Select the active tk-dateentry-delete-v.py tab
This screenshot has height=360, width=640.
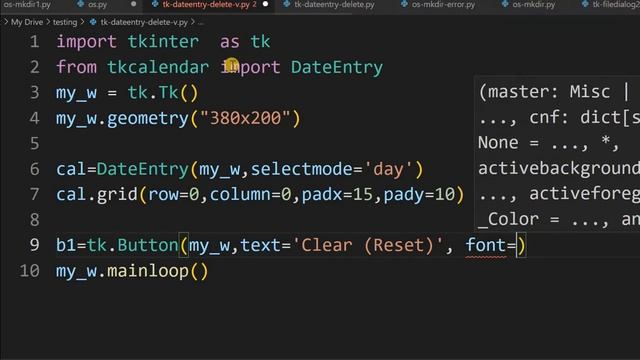click(209, 5)
